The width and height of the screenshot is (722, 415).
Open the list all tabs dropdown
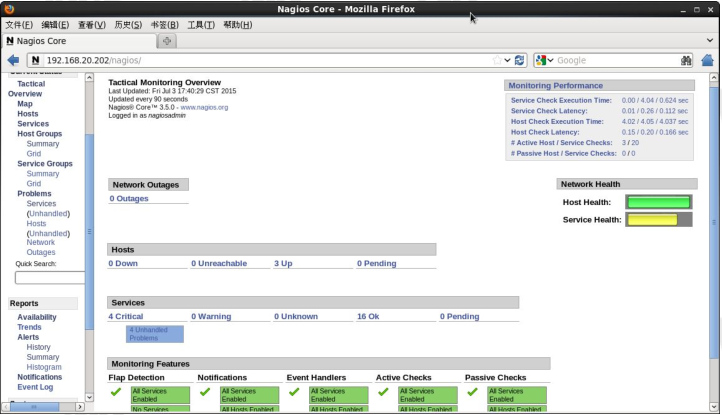pyautogui.click(x=710, y=41)
